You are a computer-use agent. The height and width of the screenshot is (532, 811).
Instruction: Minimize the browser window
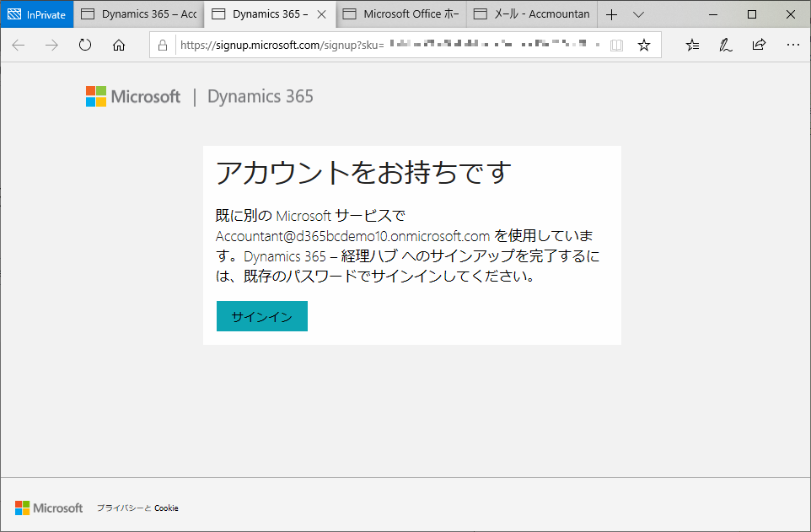pyautogui.click(x=713, y=14)
